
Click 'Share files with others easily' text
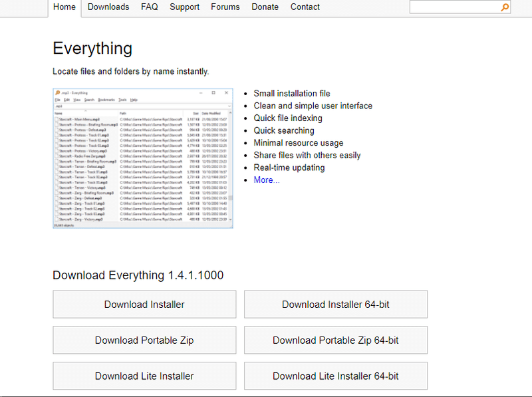click(x=307, y=155)
